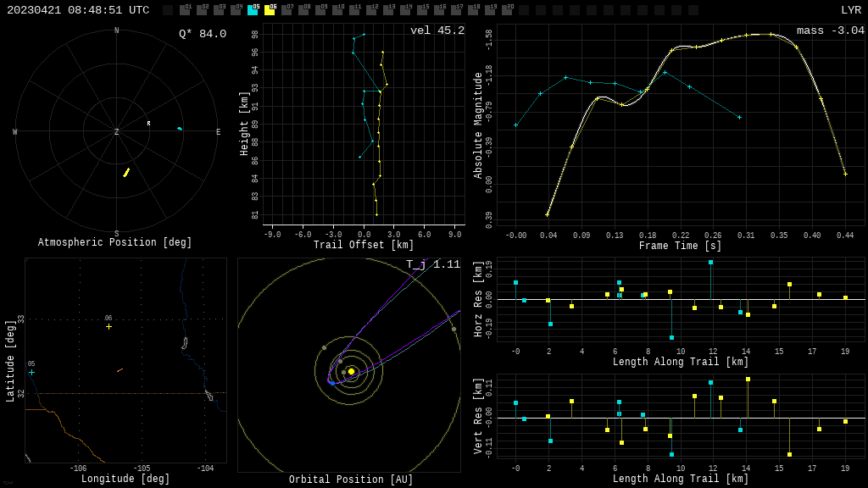Click the yellow Sun in orbital plot

pos(351,371)
